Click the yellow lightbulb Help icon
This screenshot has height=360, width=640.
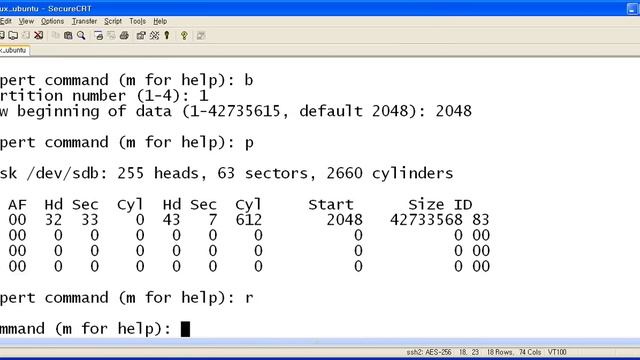point(184,36)
